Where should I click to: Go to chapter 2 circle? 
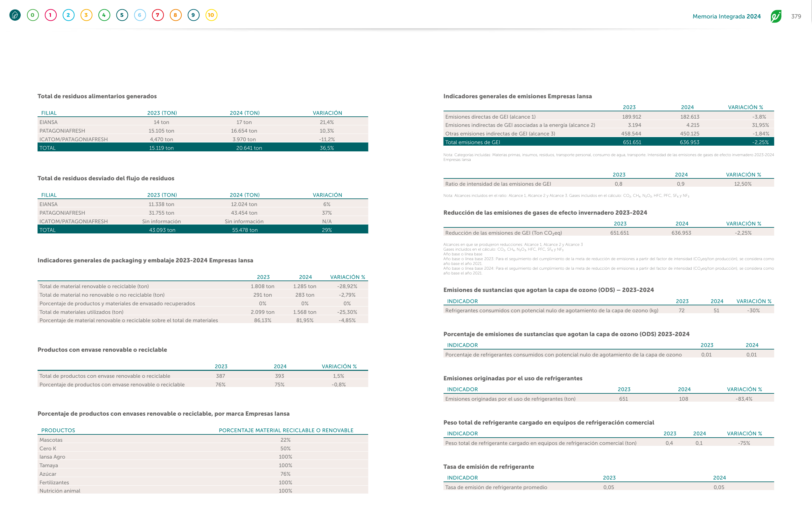pos(68,15)
